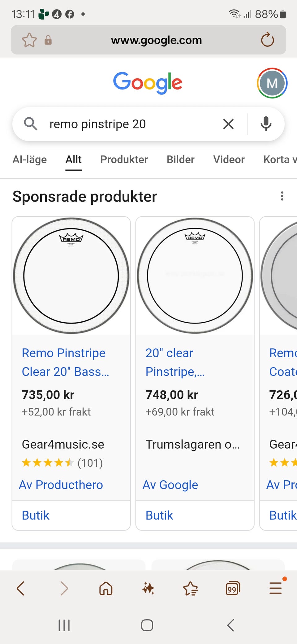Clear the search query with X

pyautogui.click(x=228, y=124)
